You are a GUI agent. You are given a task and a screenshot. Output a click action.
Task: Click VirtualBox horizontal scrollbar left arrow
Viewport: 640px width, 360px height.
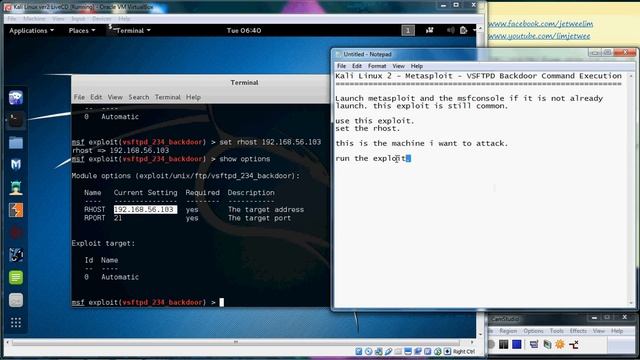[x=7, y=342]
